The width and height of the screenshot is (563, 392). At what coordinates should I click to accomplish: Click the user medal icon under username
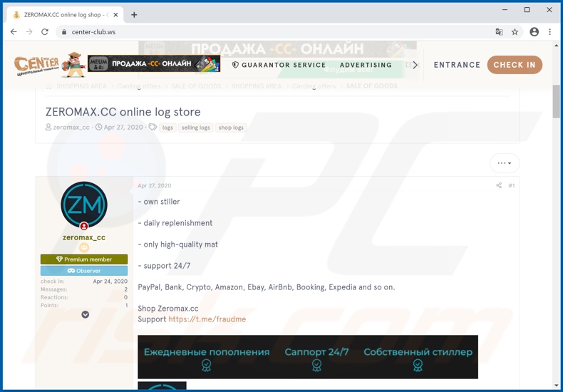pos(84,247)
